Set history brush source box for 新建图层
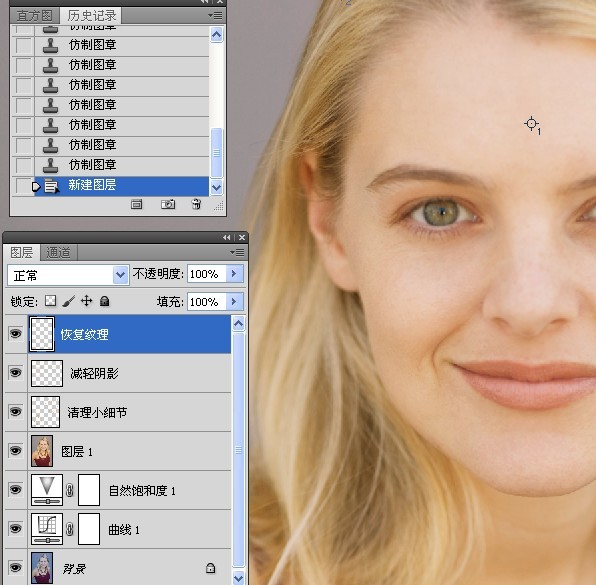Screen dimensions: 596x585 (23, 186)
